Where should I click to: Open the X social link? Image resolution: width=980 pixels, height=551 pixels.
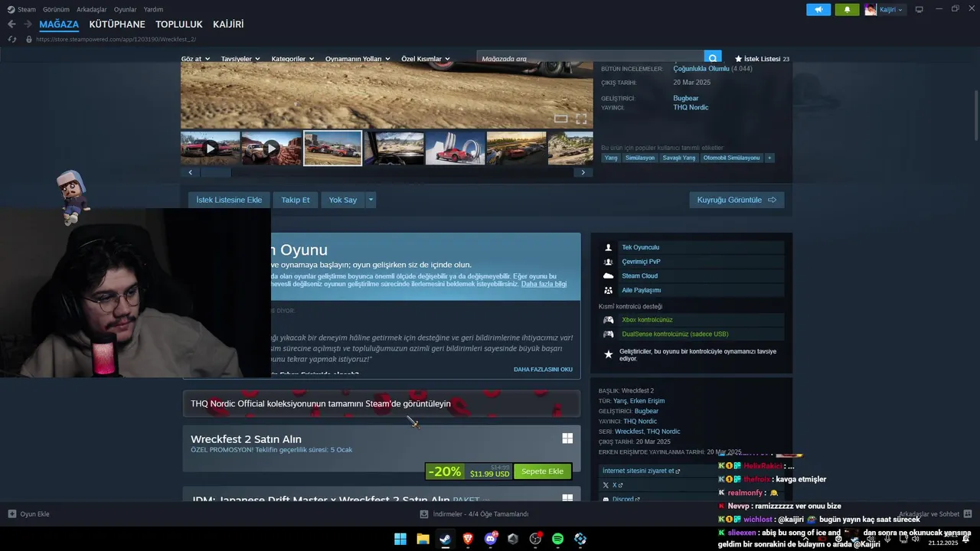click(x=613, y=485)
